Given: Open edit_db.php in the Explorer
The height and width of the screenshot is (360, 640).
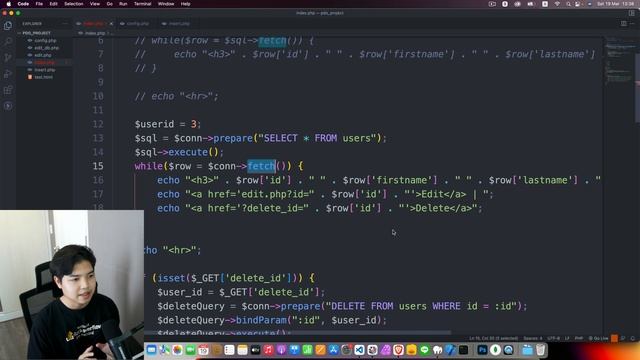Looking at the screenshot, I should click(x=46, y=48).
